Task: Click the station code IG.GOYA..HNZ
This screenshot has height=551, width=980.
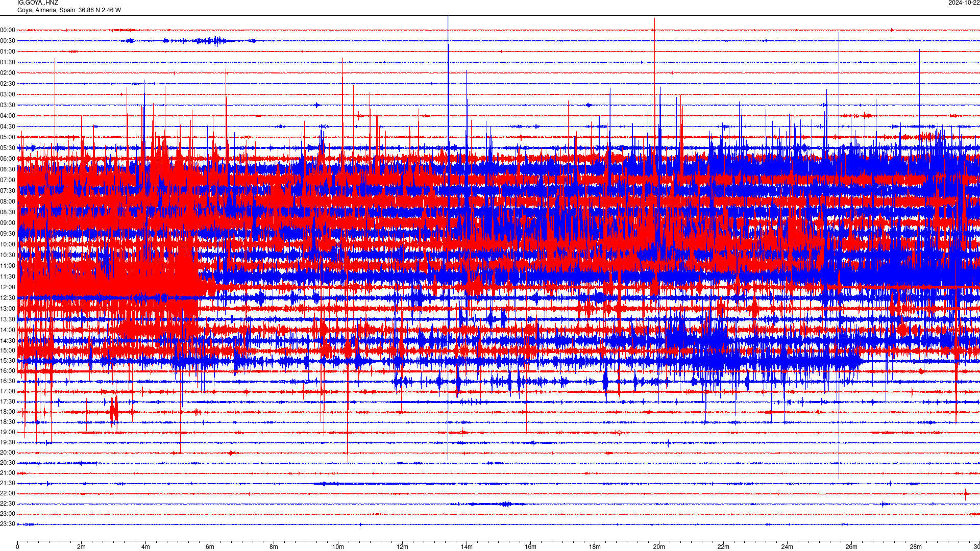Action: 38,3
